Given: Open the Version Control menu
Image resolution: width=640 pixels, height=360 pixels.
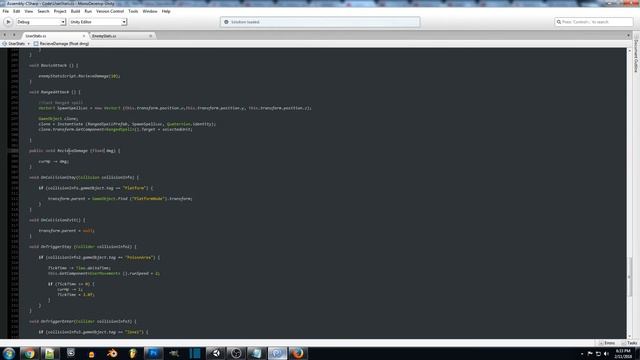Looking at the screenshot, I should [110, 11].
